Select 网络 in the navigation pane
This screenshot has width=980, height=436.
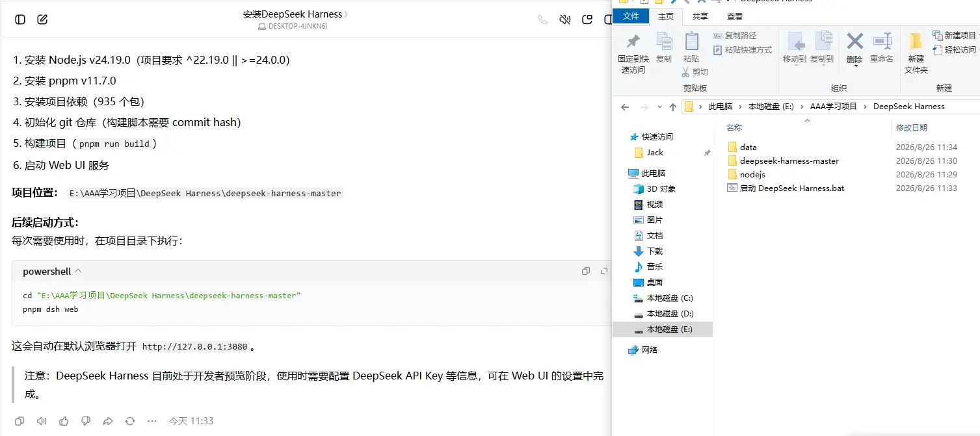[x=643, y=350]
